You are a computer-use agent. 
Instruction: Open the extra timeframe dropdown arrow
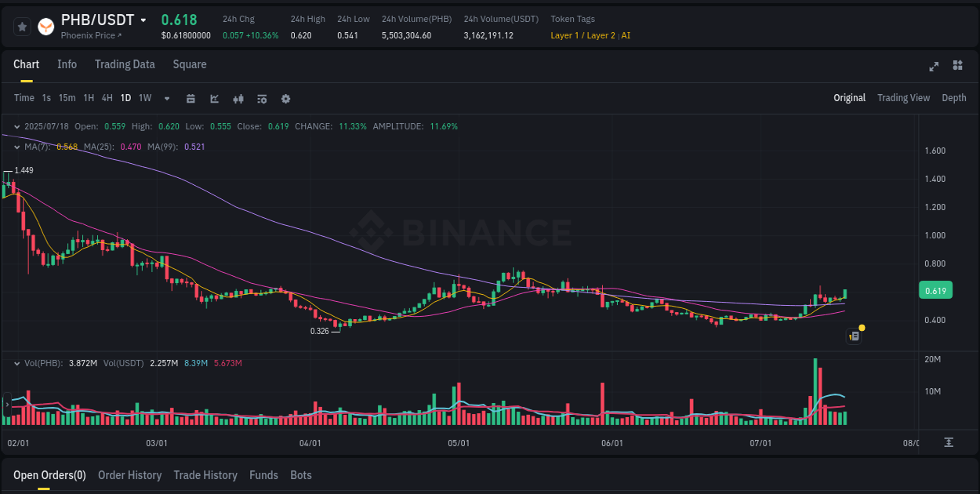pyautogui.click(x=166, y=98)
